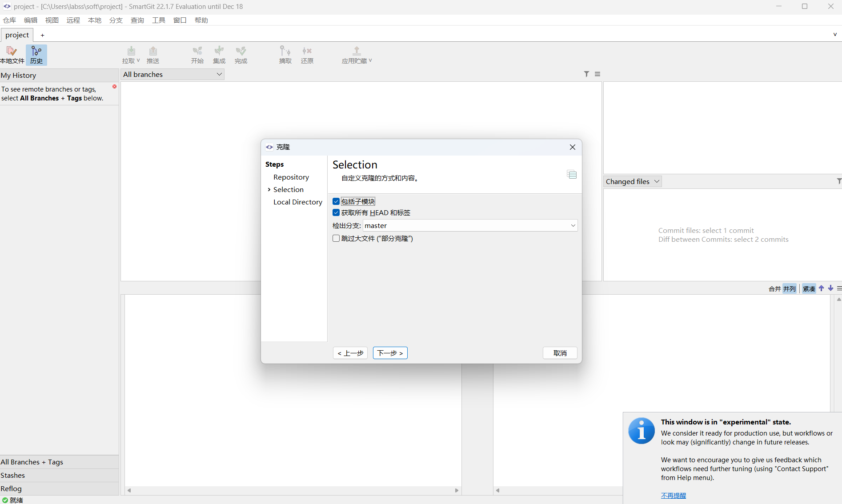Open the 工具 menu
This screenshot has width=842, height=504.
[x=159, y=20]
